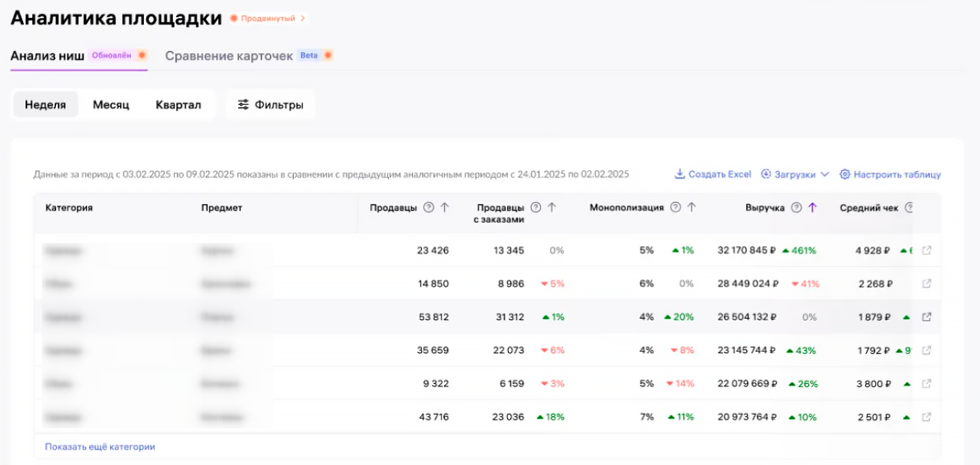
Task: Open the Фильтры filter icon
Action: point(243,104)
